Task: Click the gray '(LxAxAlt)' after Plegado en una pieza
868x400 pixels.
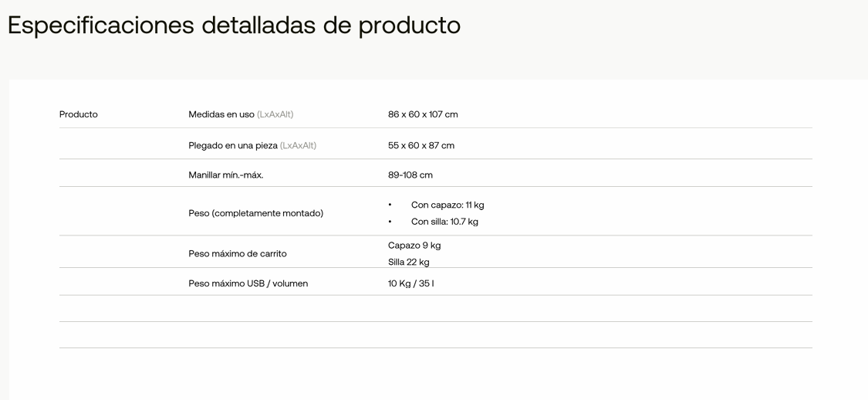Action: (299, 146)
